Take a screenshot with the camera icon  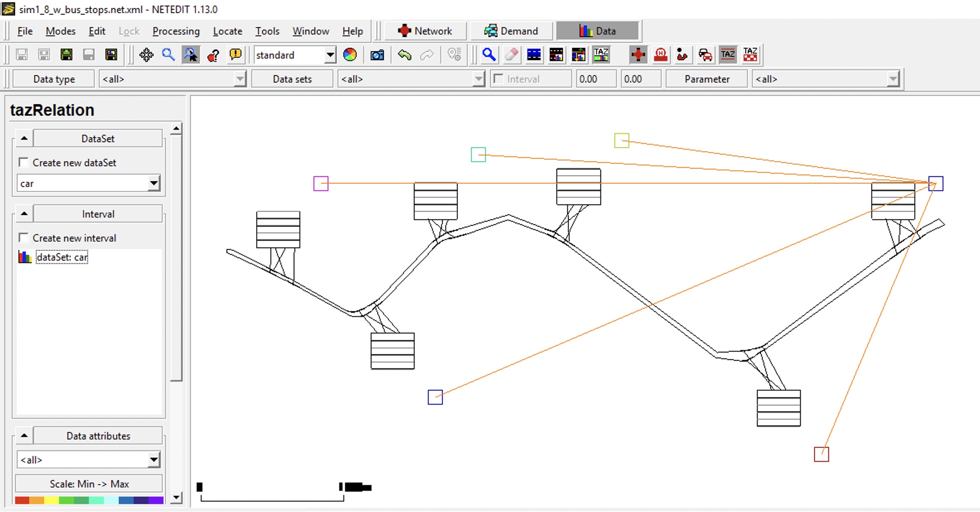pyautogui.click(x=377, y=55)
